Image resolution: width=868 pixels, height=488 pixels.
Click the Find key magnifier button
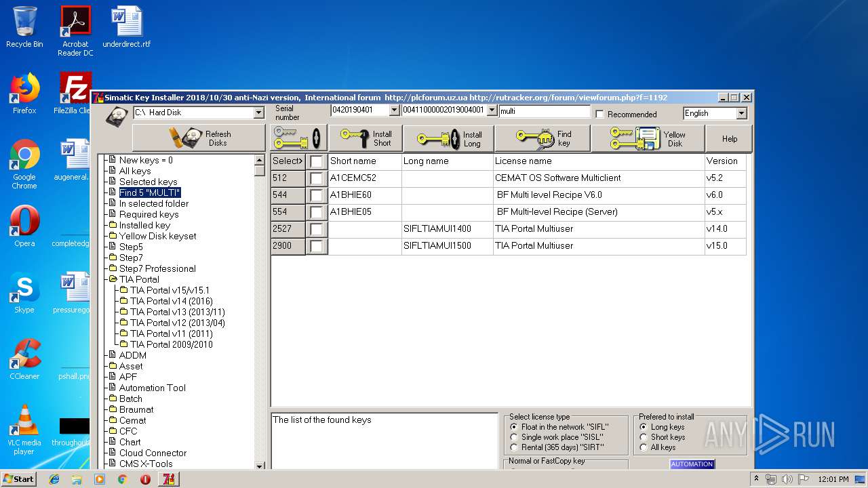tap(542, 139)
